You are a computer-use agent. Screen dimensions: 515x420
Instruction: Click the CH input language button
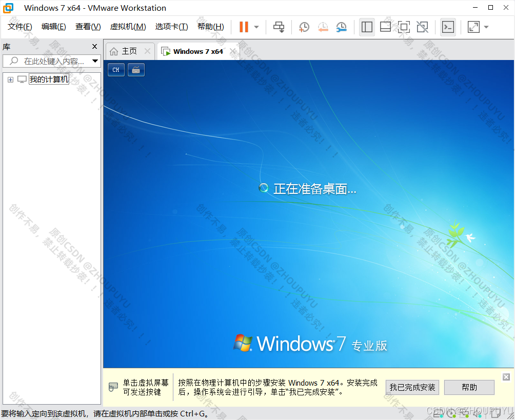click(x=116, y=70)
